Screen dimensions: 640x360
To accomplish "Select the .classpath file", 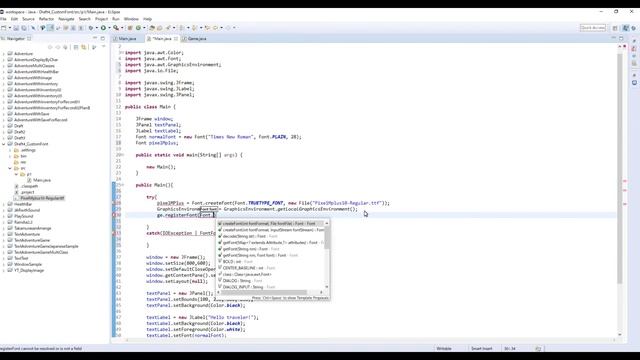I will click(29, 186).
